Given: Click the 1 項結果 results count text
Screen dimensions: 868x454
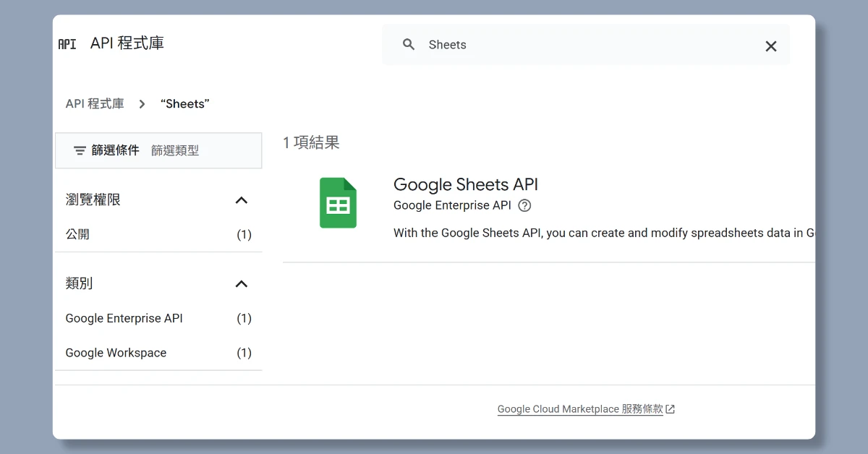Looking at the screenshot, I should coord(311,142).
